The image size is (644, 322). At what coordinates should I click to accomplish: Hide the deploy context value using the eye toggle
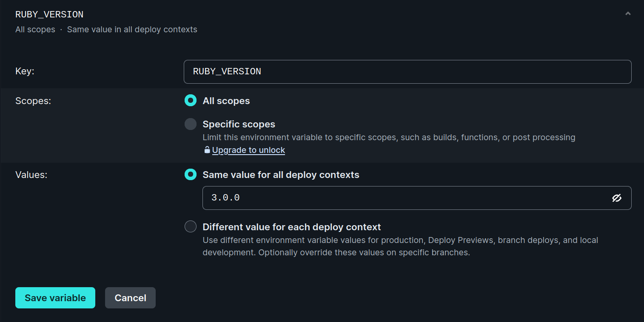pos(617,198)
